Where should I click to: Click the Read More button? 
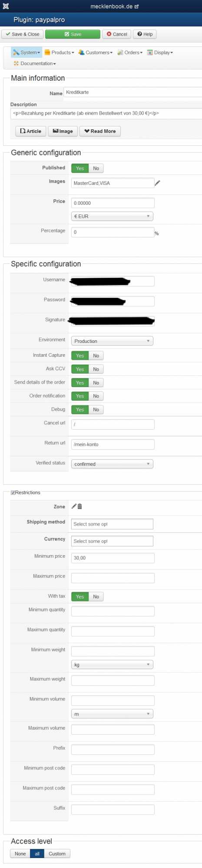pos(100,131)
